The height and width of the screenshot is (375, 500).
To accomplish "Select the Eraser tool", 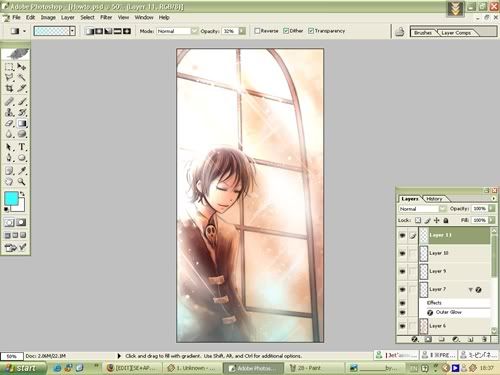I will tap(9, 123).
